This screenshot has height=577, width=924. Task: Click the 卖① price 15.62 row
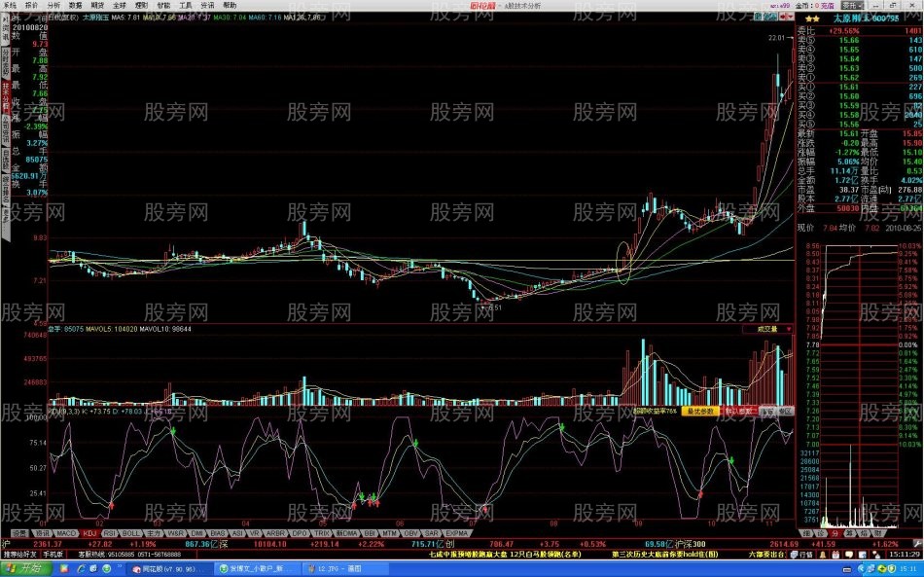[x=859, y=78]
